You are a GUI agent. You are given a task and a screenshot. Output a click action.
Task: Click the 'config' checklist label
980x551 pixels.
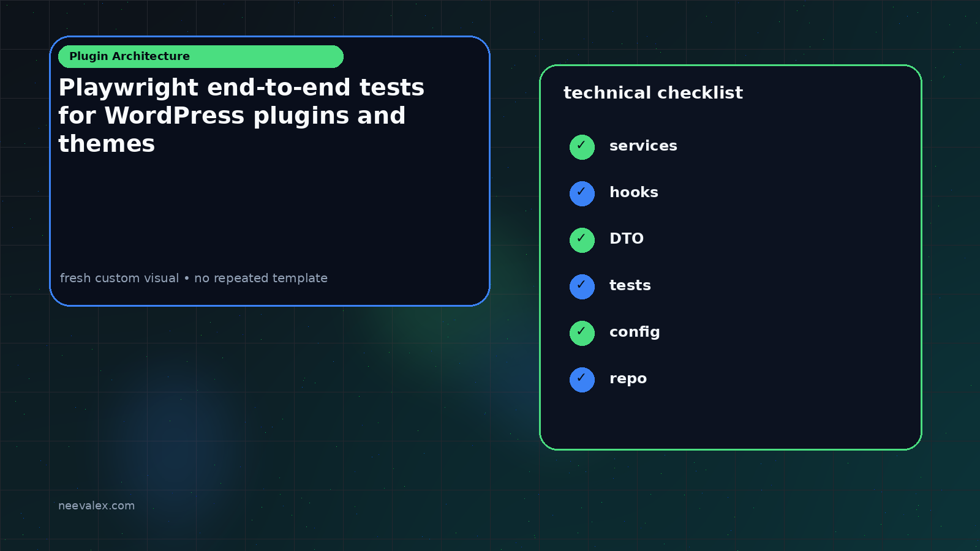[x=635, y=332]
